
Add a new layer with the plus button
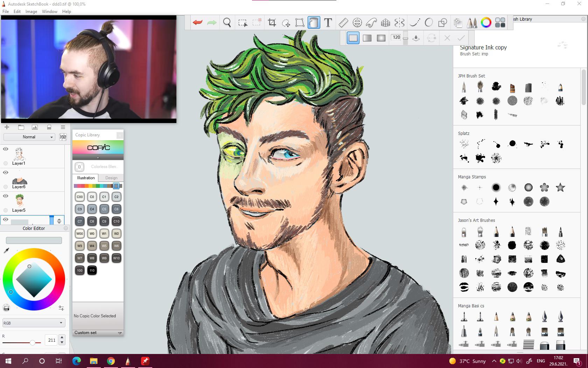coord(7,127)
